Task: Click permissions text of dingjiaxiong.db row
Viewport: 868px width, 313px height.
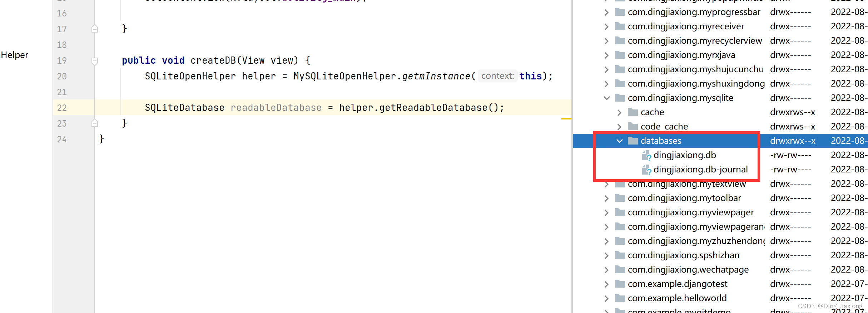Action: coord(790,155)
